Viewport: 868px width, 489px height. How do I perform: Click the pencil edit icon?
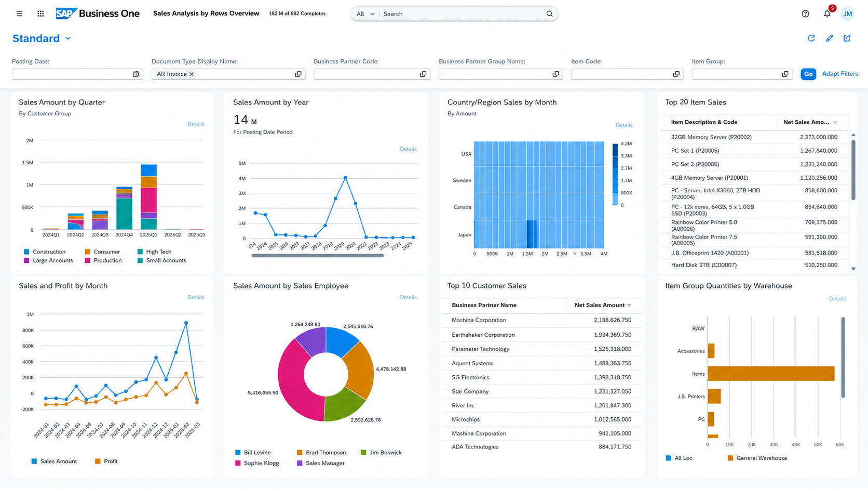[x=830, y=38]
